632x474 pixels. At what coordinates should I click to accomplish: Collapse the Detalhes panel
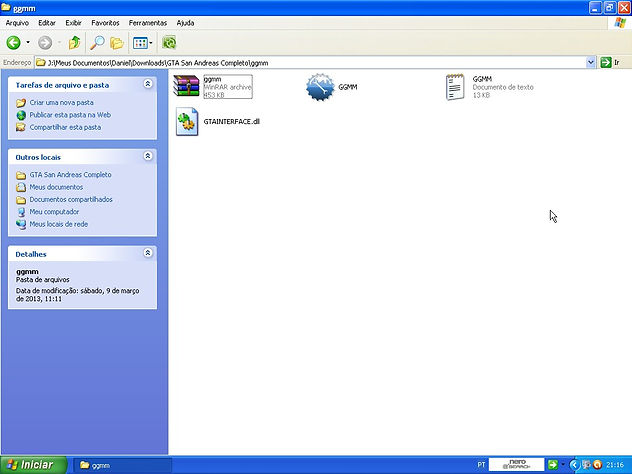pyautogui.click(x=148, y=253)
